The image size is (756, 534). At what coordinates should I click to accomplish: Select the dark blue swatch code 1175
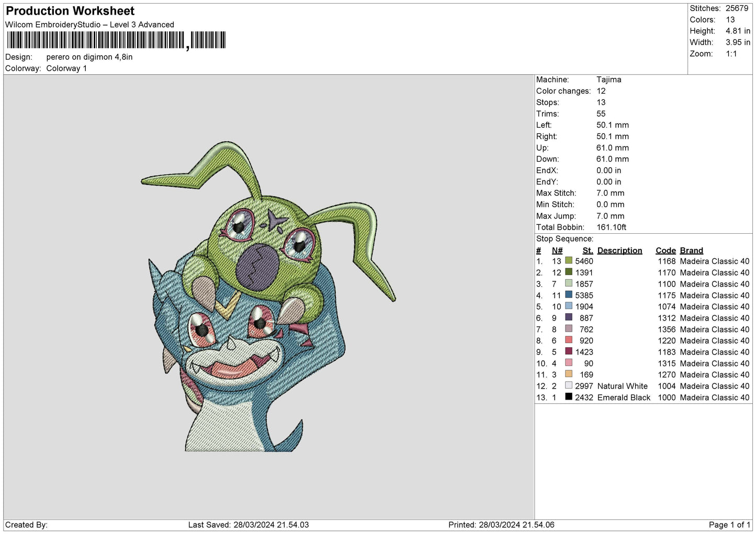coord(568,294)
